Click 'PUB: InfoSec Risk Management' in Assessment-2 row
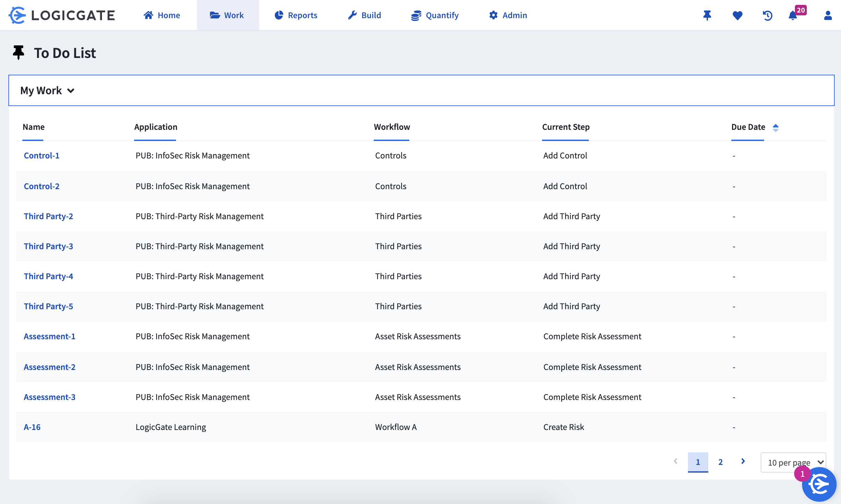Screen dimensions: 841x504 click(192, 367)
